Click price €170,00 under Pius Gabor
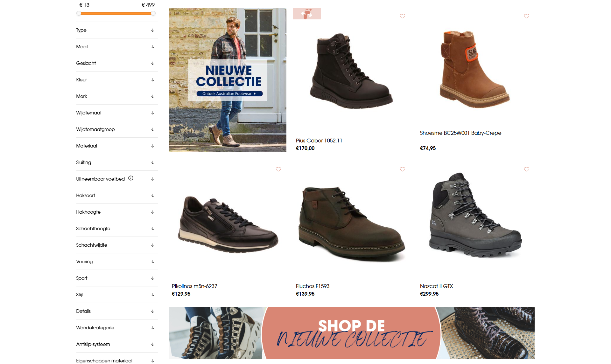Image resolution: width=611 pixels, height=364 pixels. [305, 148]
